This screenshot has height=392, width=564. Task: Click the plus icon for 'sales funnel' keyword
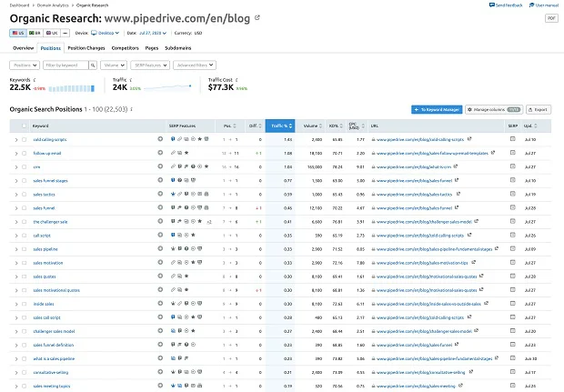(x=160, y=207)
